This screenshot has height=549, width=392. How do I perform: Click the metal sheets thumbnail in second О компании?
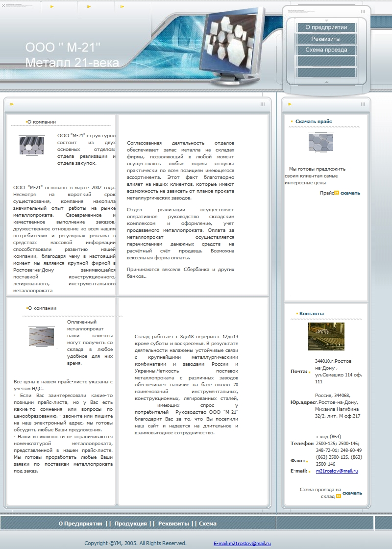pyautogui.click(x=42, y=336)
